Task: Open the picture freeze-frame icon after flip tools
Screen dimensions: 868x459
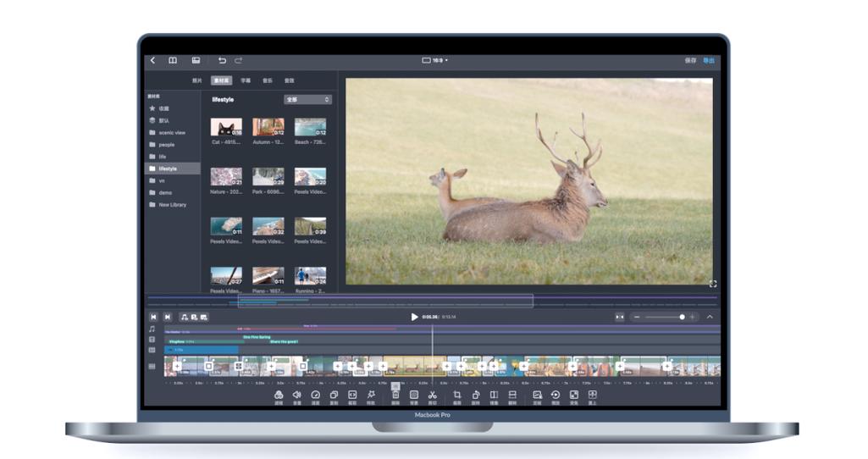Action: coord(537,395)
